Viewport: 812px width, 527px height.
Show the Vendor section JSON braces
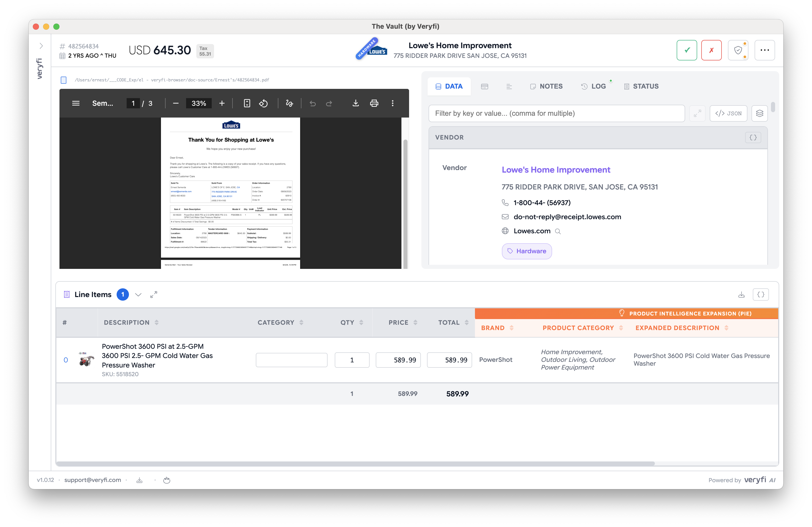point(753,137)
